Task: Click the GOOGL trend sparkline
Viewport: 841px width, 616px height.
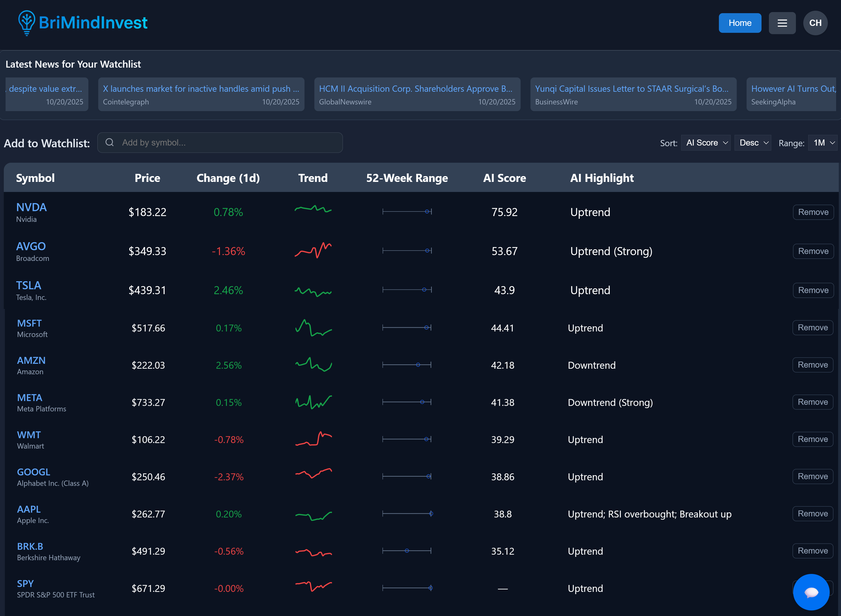Action: click(313, 473)
